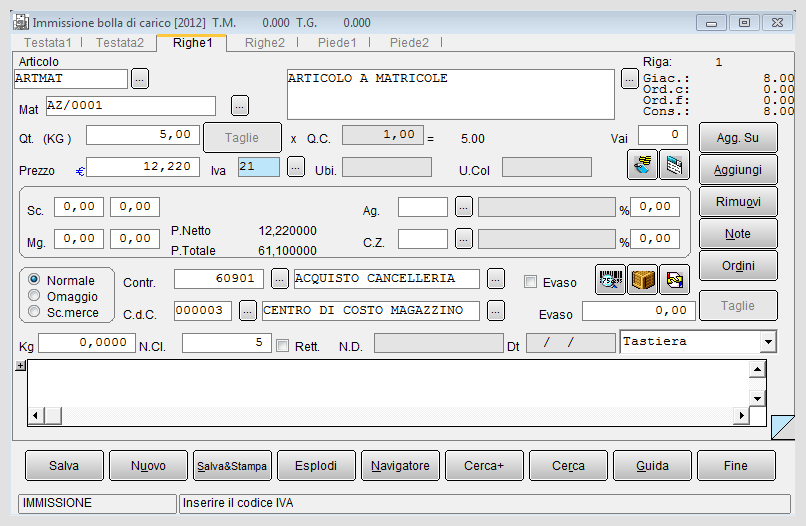
Task: Open the Mat serial number lookup button
Action: [240, 106]
